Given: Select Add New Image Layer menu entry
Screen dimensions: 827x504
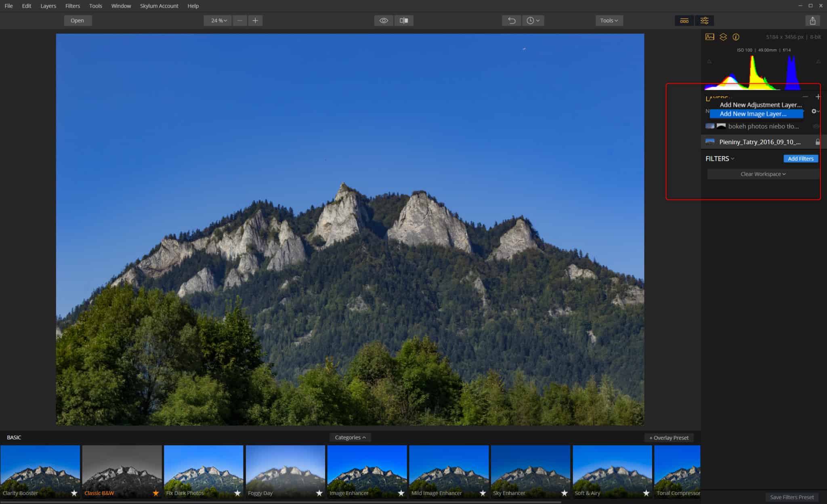Looking at the screenshot, I should pyautogui.click(x=753, y=114).
